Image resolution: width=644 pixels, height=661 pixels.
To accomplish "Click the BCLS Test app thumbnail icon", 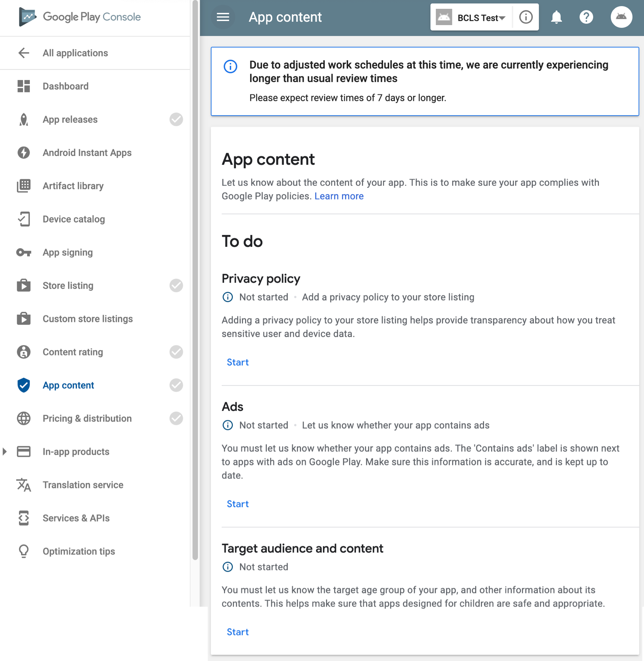I will pyautogui.click(x=444, y=17).
